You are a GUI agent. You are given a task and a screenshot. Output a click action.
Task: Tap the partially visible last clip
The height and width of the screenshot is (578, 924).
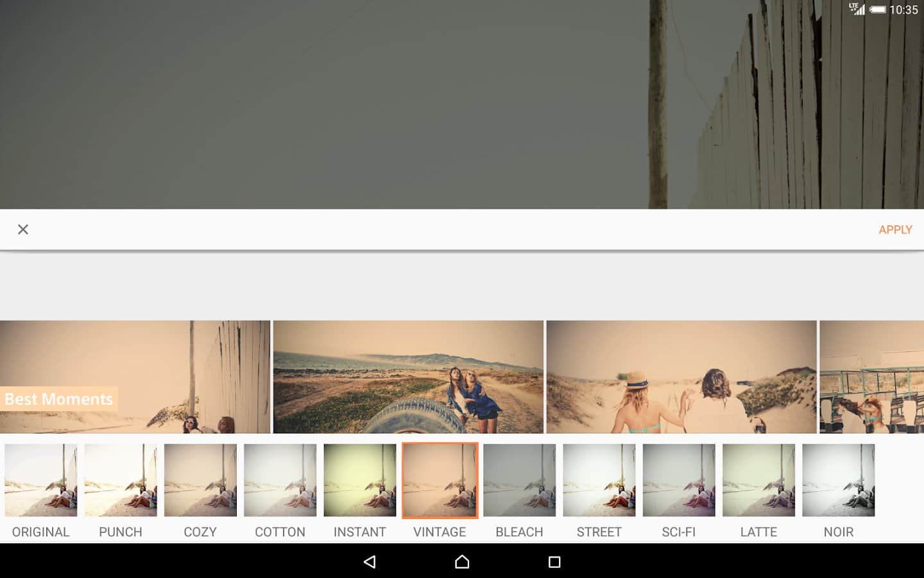coord(871,377)
